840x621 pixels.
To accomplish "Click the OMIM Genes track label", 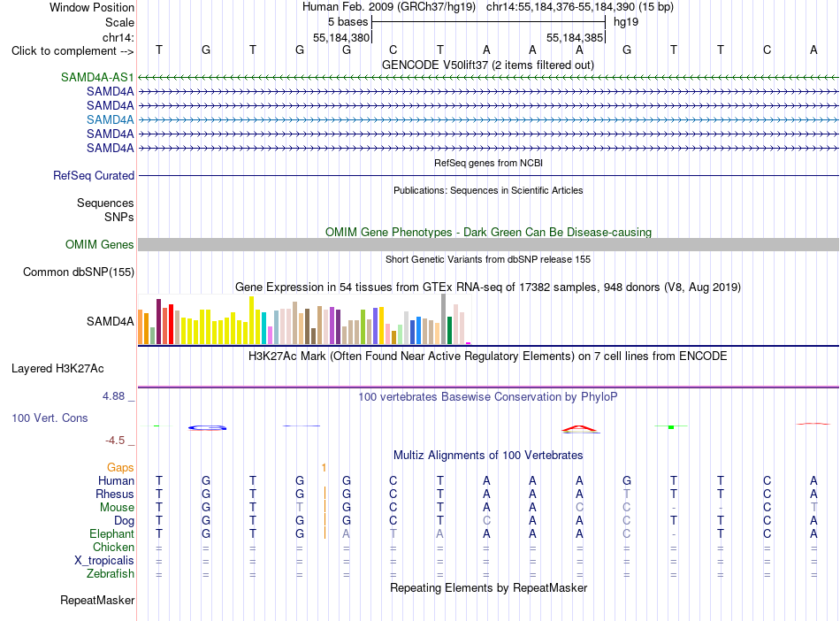I will pyautogui.click(x=100, y=244).
